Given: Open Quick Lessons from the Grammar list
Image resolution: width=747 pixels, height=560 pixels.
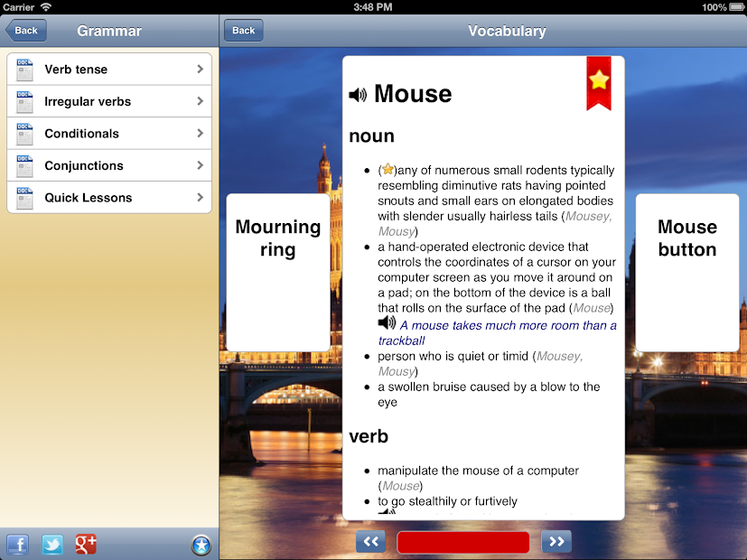Looking at the screenshot, I should click(x=108, y=197).
